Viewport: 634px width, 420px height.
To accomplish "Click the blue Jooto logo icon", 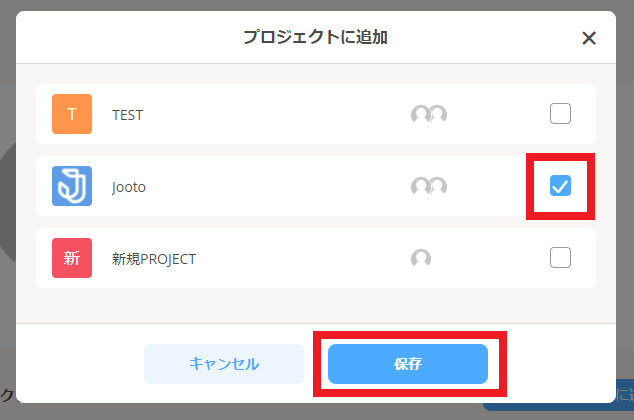I will tap(72, 186).
